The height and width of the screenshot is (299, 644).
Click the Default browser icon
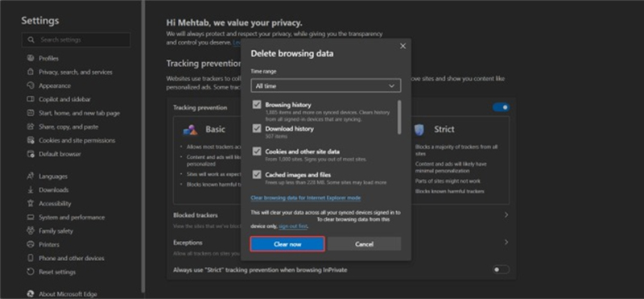[31, 154]
